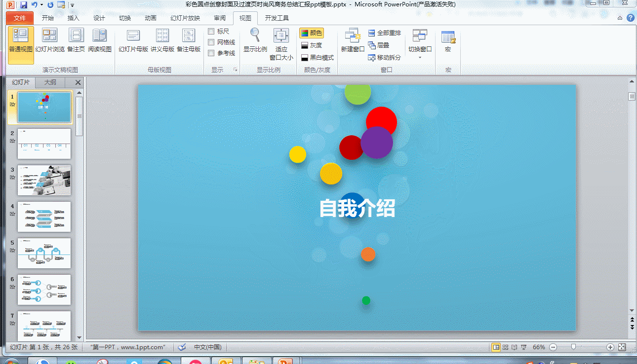
Task: Select slide 3 thumbnail
Action: click(x=44, y=180)
